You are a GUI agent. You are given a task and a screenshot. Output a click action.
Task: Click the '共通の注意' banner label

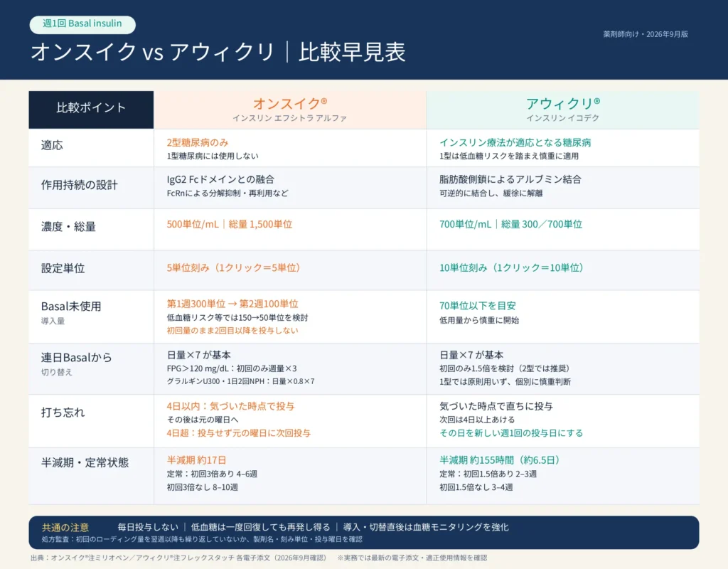tap(65, 528)
